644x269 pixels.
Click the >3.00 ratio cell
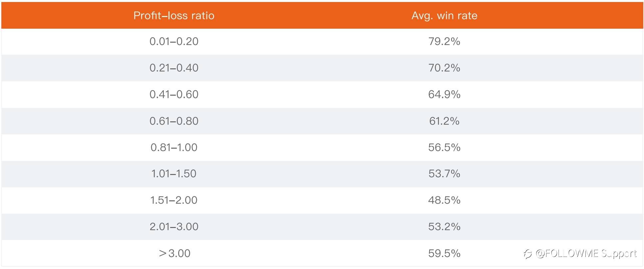tap(174, 253)
